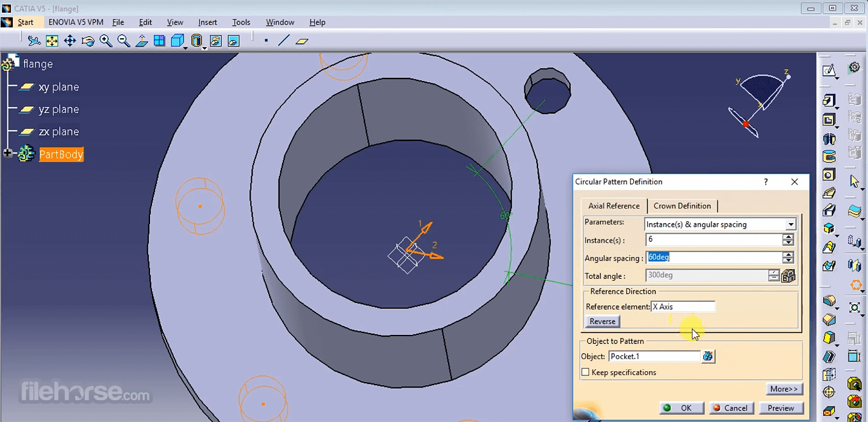The image size is (868, 422).
Task: Open the Sketcher tool icon
Action: pos(829,70)
